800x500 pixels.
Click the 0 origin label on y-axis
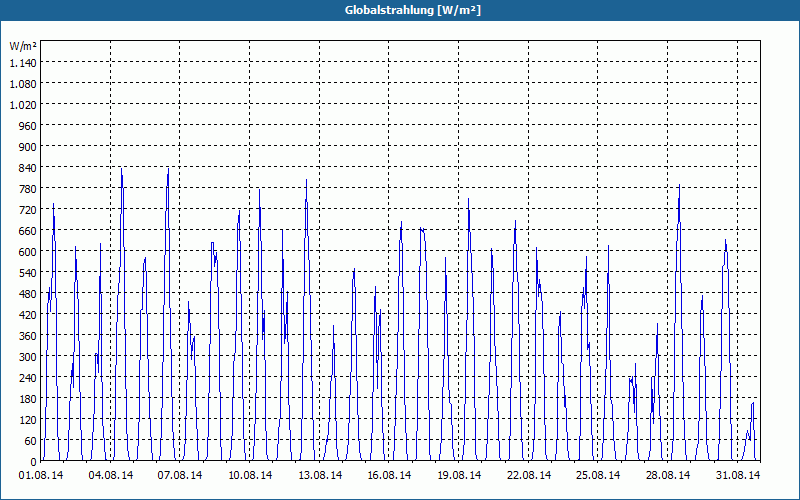pyautogui.click(x=34, y=462)
